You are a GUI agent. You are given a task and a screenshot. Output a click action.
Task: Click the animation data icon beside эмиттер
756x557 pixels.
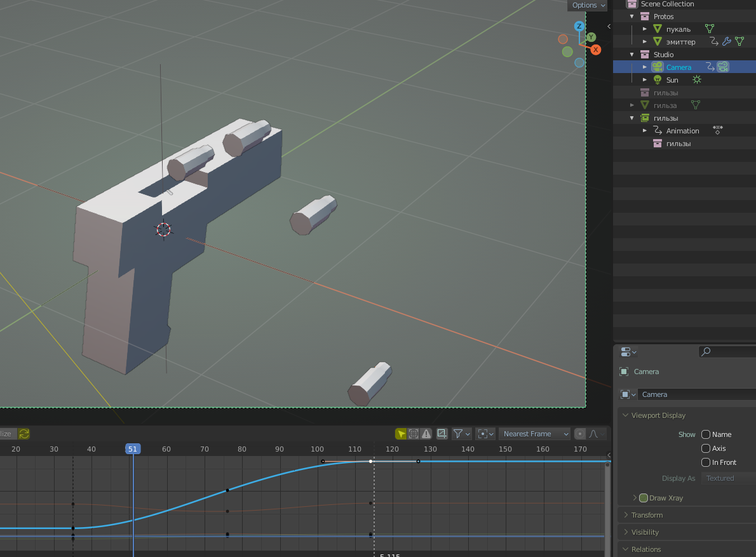(714, 42)
